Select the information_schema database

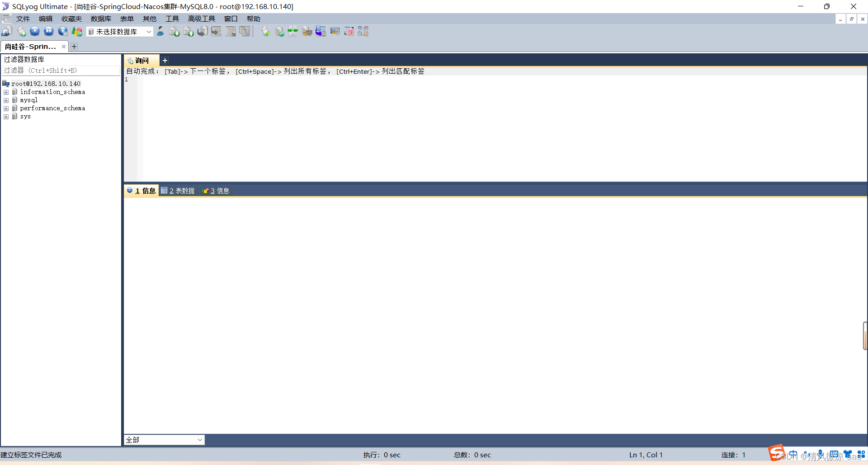pyautogui.click(x=52, y=92)
